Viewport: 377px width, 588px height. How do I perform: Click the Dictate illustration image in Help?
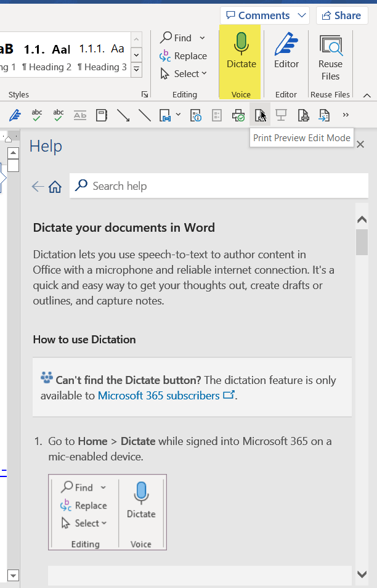click(x=108, y=512)
